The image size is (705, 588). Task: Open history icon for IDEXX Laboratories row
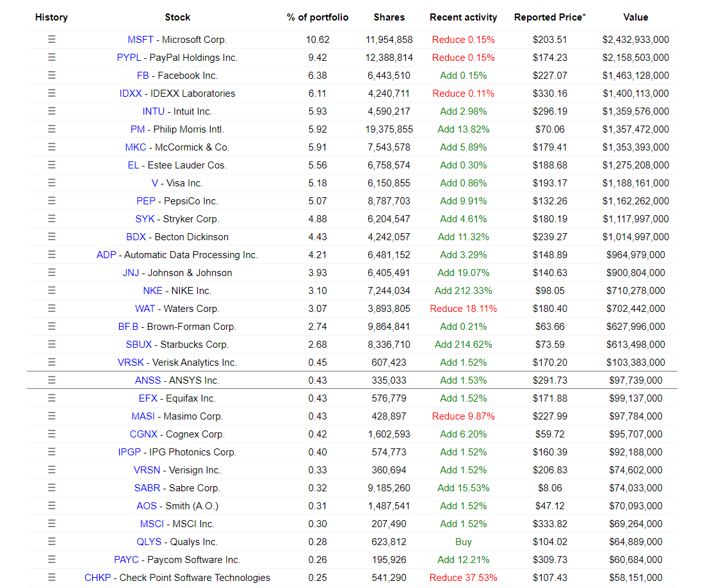[52, 93]
